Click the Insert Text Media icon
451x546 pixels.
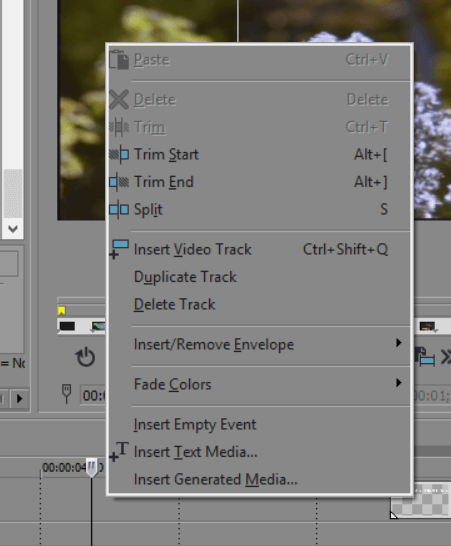point(119,452)
